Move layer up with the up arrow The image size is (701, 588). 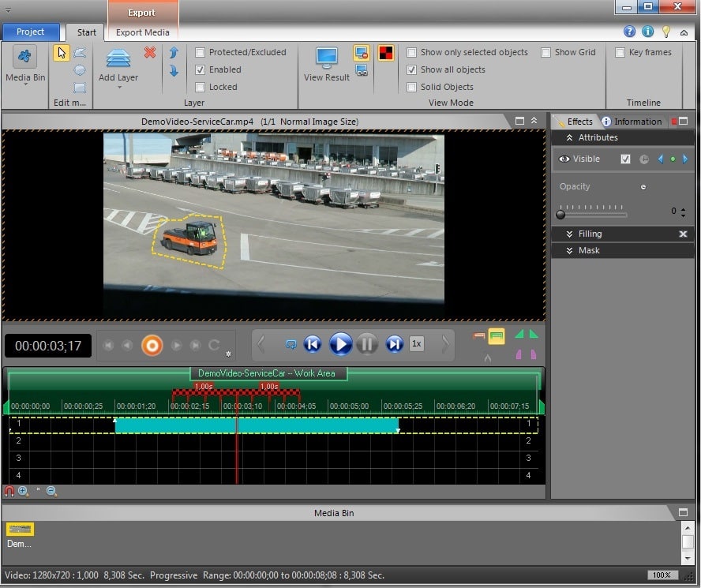pos(174,53)
